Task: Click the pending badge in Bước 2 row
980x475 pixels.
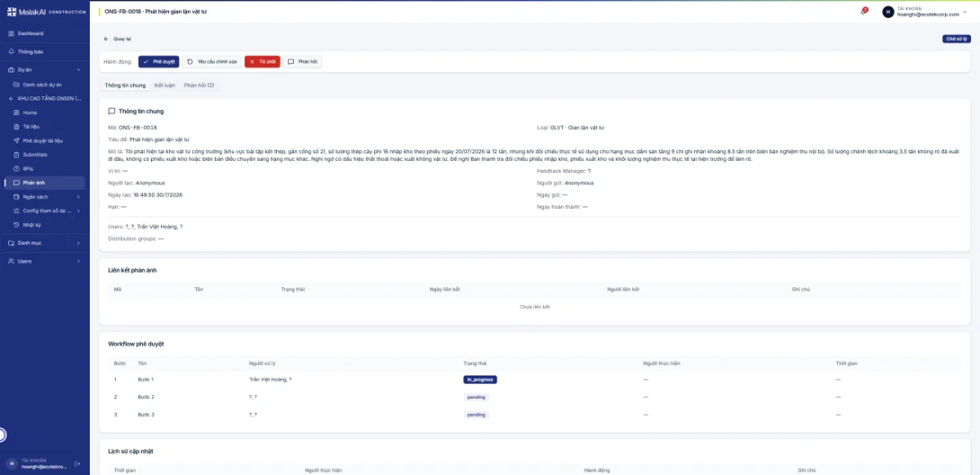Action: pyautogui.click(x=476, y=397)
